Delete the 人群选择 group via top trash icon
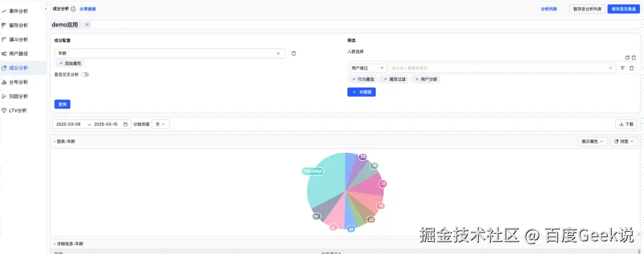 tap(634, 58)
